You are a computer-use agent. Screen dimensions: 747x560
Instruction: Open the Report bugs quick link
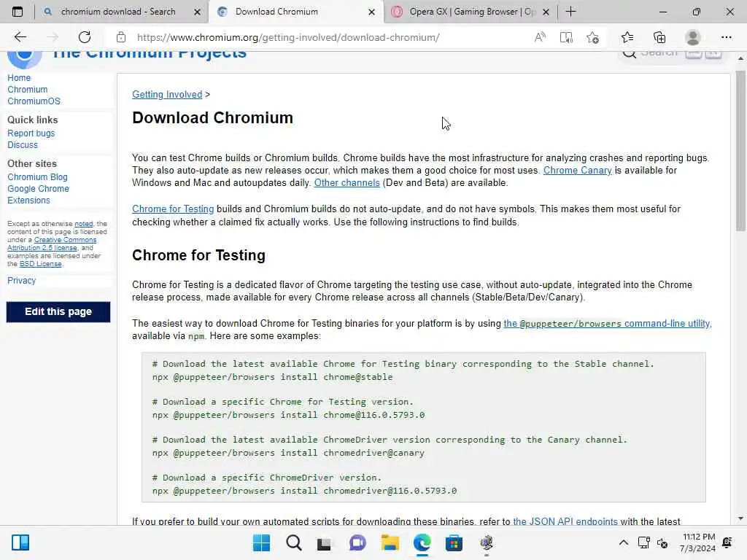point(31,133)
